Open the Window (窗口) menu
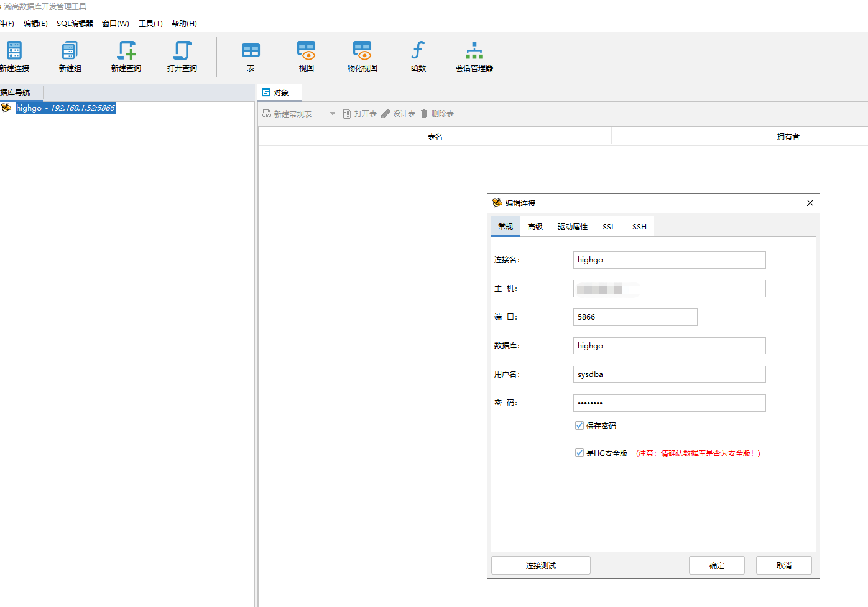Screen dimensions: 868x607 click(116, 24)
